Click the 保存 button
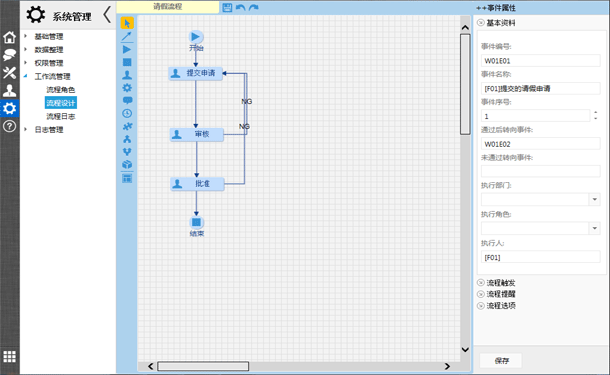The width and height of the screenshot is (610, 375). [501, 361]
